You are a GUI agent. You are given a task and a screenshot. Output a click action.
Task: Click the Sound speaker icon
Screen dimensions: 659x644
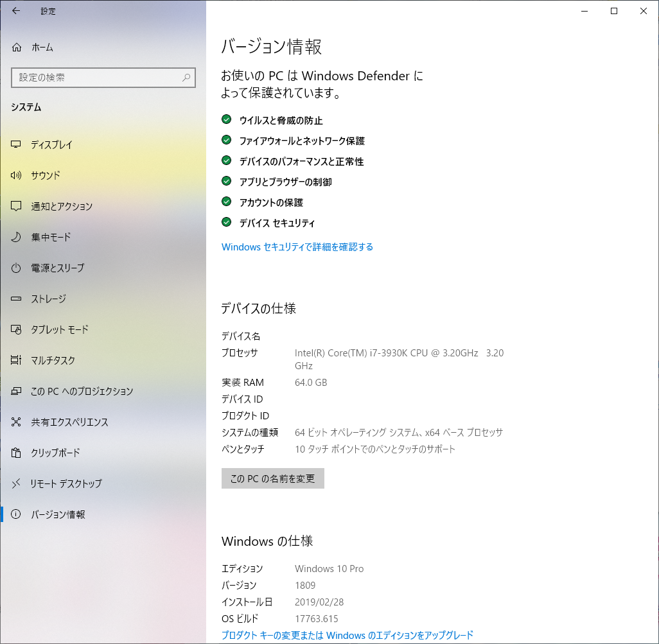[x=16, y=175]
